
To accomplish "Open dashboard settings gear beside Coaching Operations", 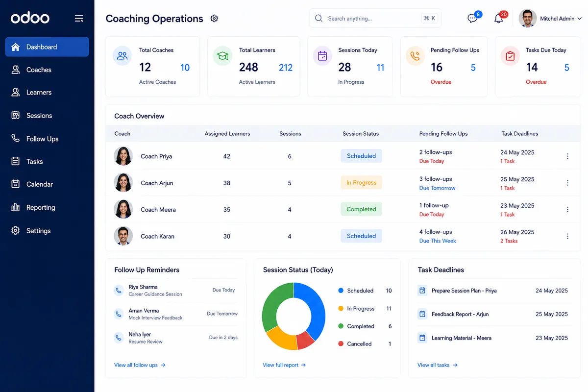I will pos(214,19).
